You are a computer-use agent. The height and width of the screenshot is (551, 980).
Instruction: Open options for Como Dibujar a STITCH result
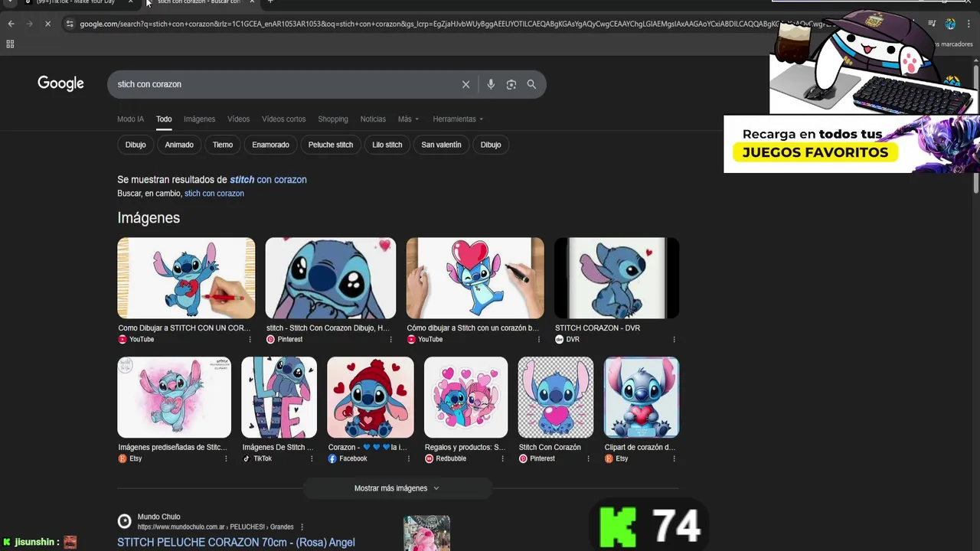point(250,339)
